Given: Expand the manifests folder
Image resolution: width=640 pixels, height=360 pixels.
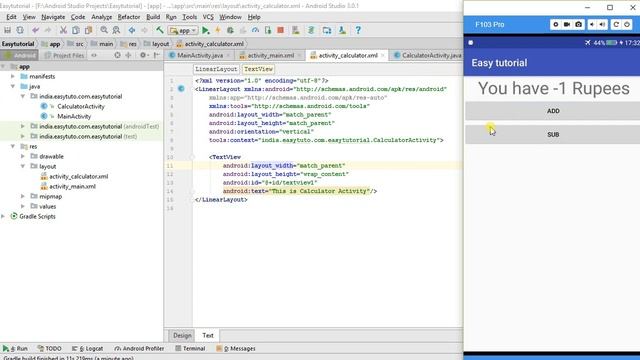Looking at the screenshot, I should (x=13, y=76).
